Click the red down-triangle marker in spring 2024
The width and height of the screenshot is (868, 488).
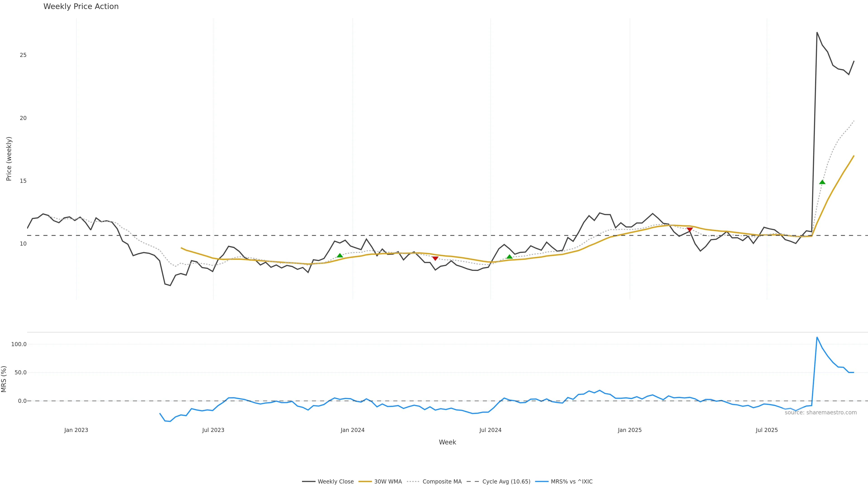tap(435, 258)
